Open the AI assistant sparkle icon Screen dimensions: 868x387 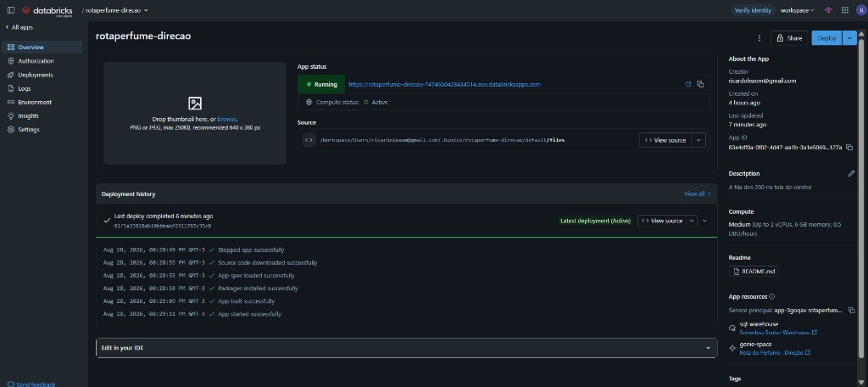point(828,10)
